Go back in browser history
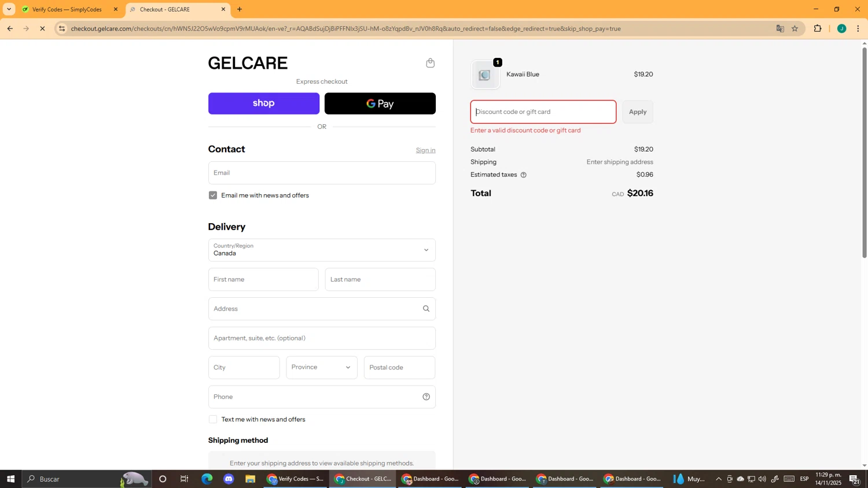This screenshot has width=868, height=488. (x=10, y=28)
